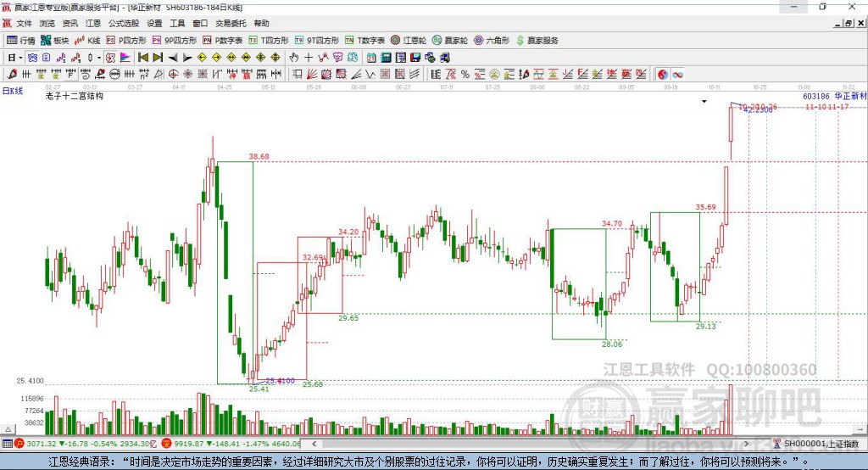
Task: Select the zigzag trend line tool
Action: tap(371, 75)
